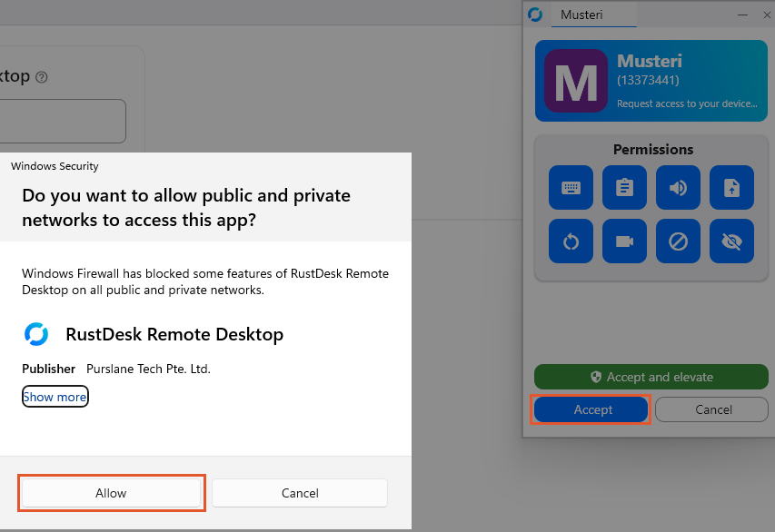Screen dimensions: 775x532
Task: Toggle the file transfer permission
Action: tap(731, 188)
